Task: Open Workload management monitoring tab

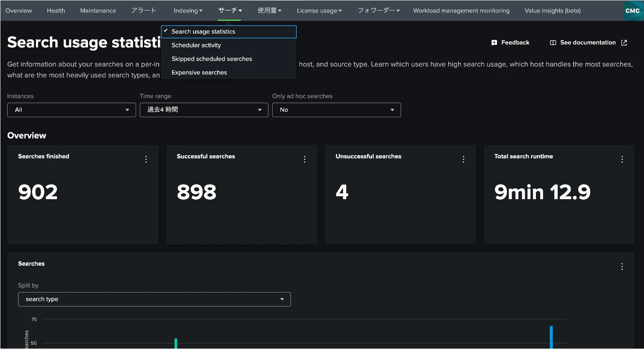Action: [x=461, y=10]
